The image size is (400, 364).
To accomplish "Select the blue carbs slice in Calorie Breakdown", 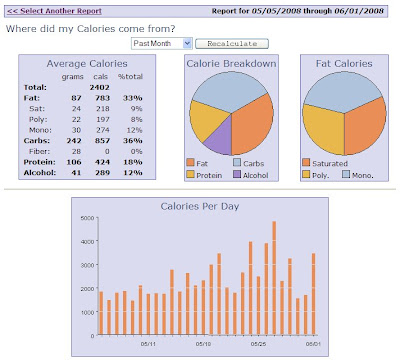I will coord(230,90).
